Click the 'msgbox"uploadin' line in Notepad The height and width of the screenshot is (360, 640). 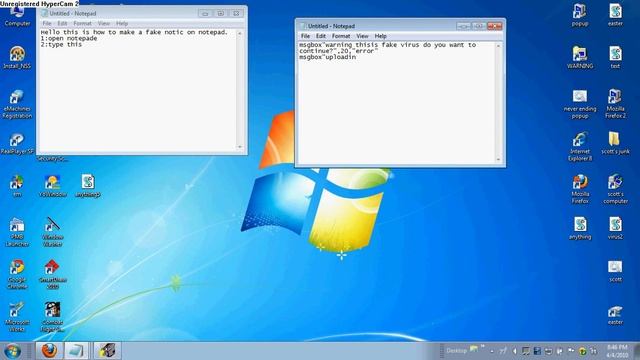click(x=327, y=58)
